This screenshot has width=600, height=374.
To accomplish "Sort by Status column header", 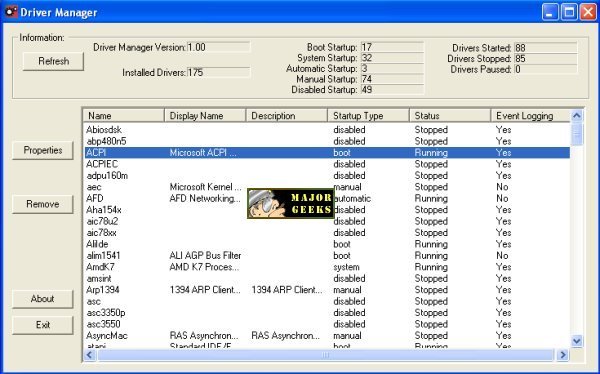I will [450, 116].
